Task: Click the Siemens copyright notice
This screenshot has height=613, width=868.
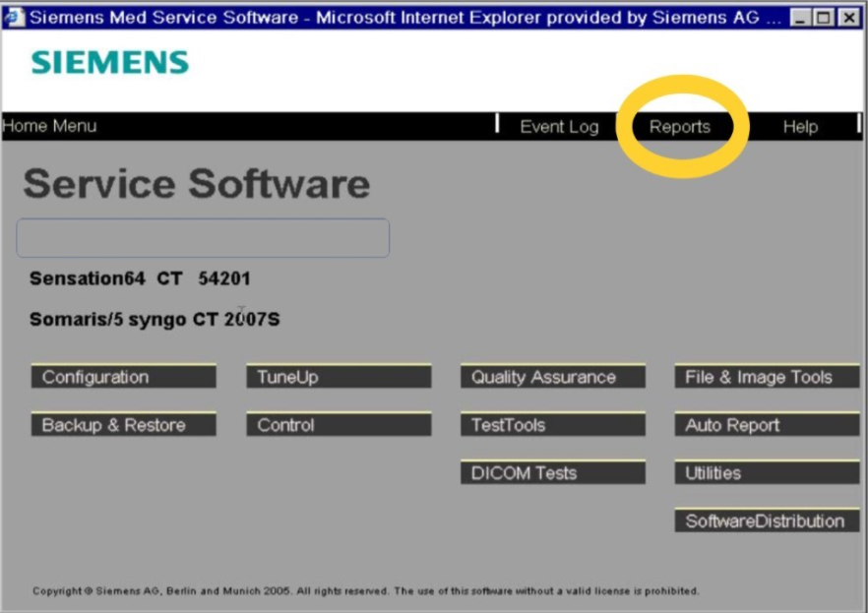Action: click(x=365, y=591)
